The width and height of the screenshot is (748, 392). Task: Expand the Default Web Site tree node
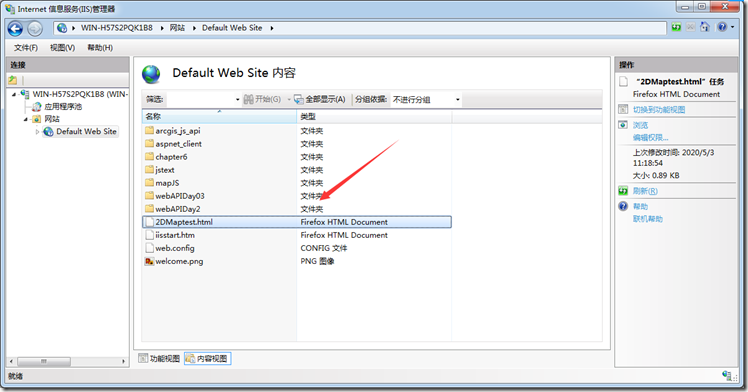(x=37, y=132)
